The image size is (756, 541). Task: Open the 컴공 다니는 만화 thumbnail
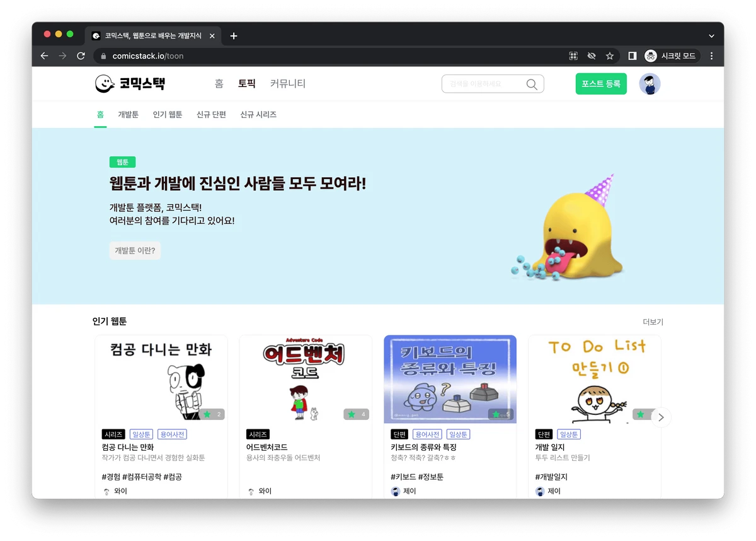pos(161,379)
